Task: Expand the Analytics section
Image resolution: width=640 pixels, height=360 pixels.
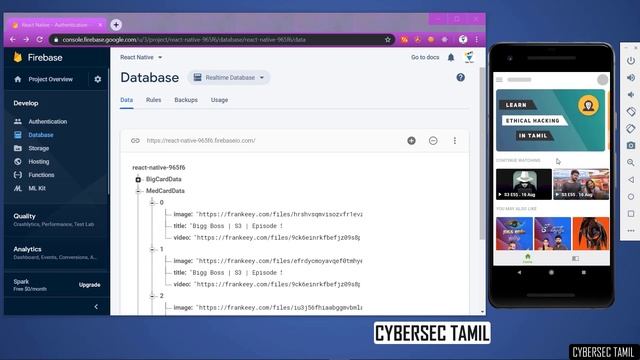Action: (x=55, y=253)
